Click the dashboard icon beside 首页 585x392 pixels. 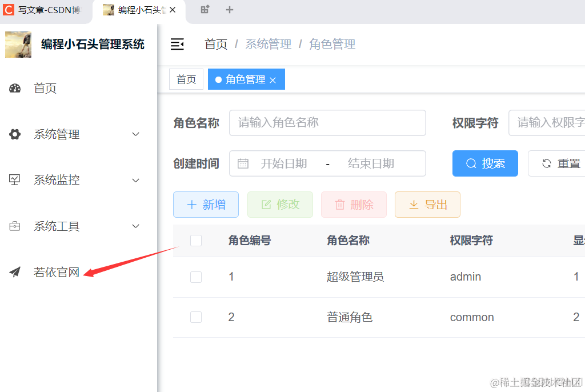click(x=15, y=88)
